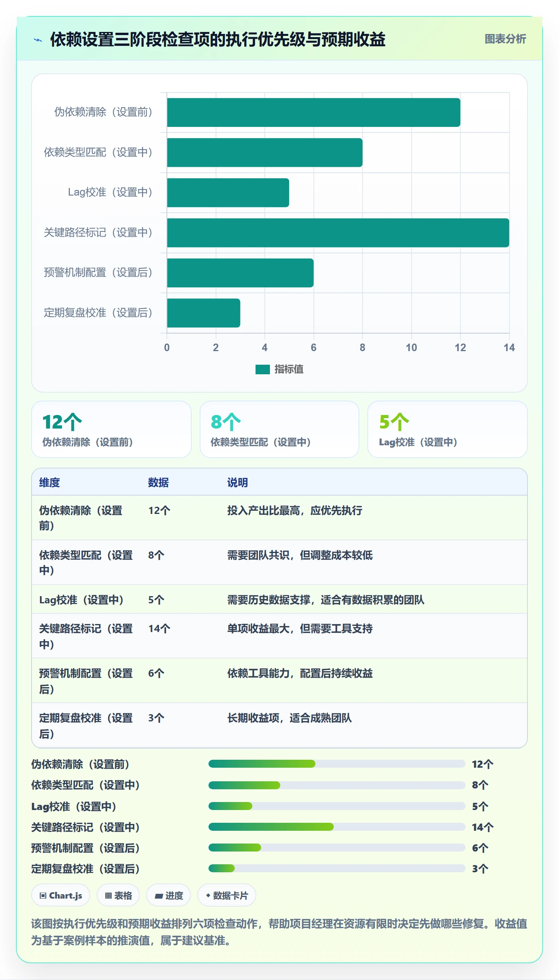Open the 8个 依赖类型匹配 data card

279,429
